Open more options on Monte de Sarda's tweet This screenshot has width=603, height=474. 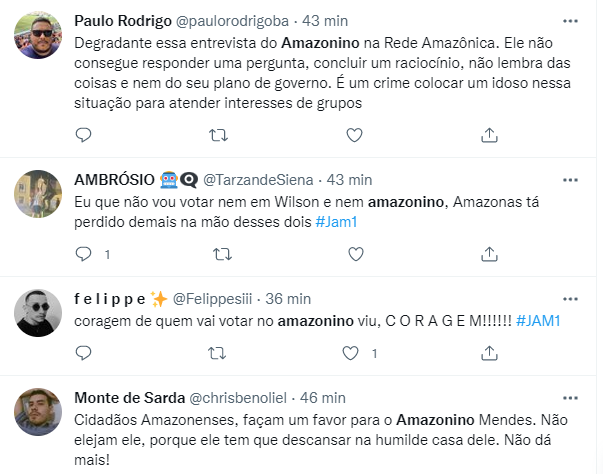pos(570,397)
